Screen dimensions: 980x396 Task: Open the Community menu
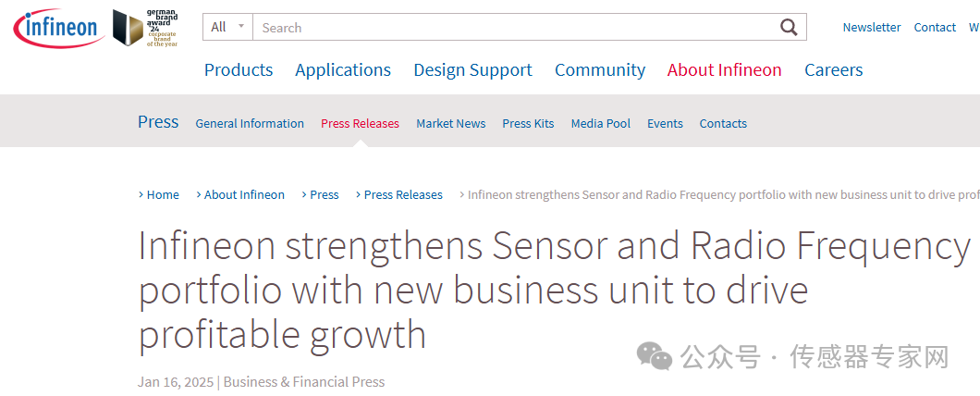(600, 70)
